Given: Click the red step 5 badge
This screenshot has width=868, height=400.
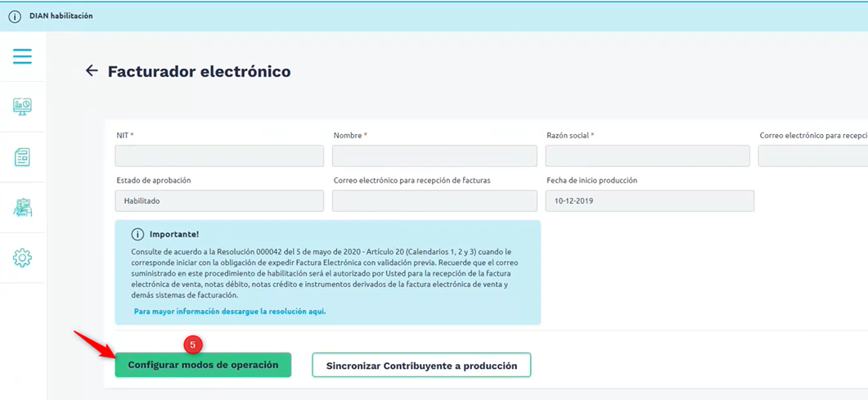Looking at the screenshot, I should pyautogui.click(x=193, y=345).
